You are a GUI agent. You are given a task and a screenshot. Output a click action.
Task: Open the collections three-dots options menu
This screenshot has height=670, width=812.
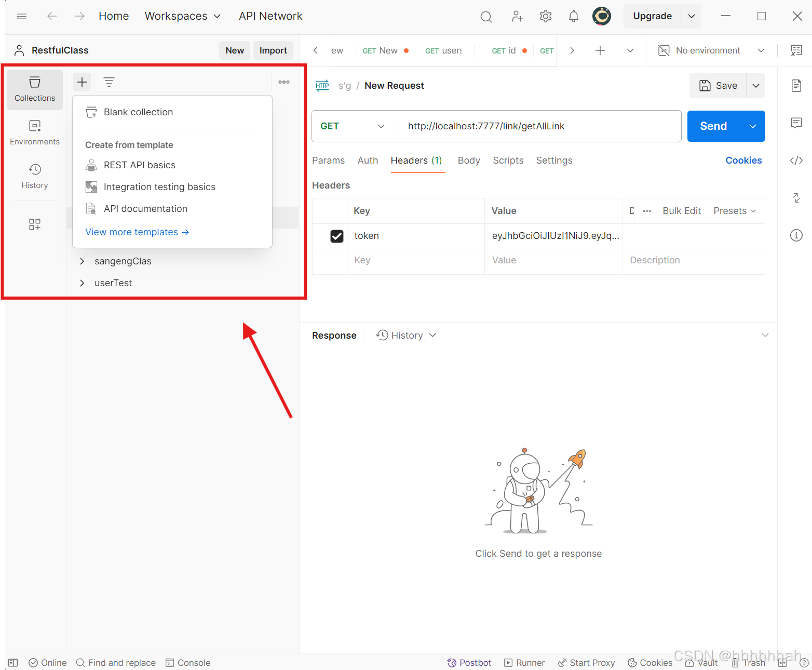[x=284, y=82]
